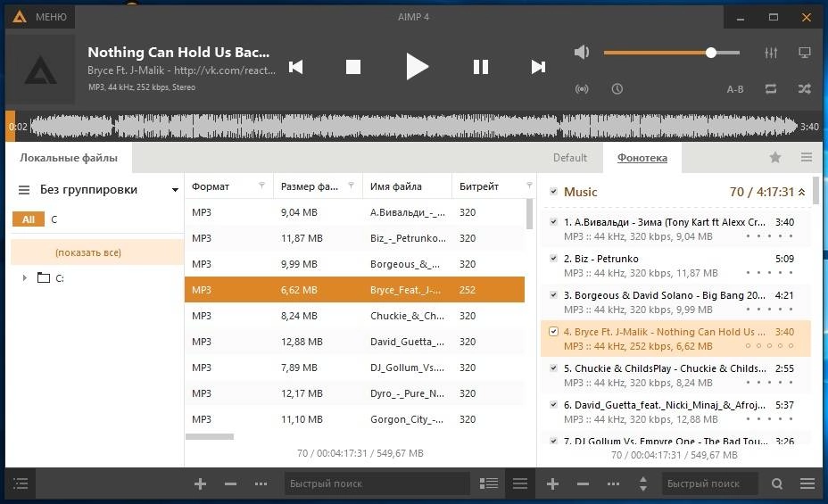Switch to compact display mode icon

tap(804, 53)
